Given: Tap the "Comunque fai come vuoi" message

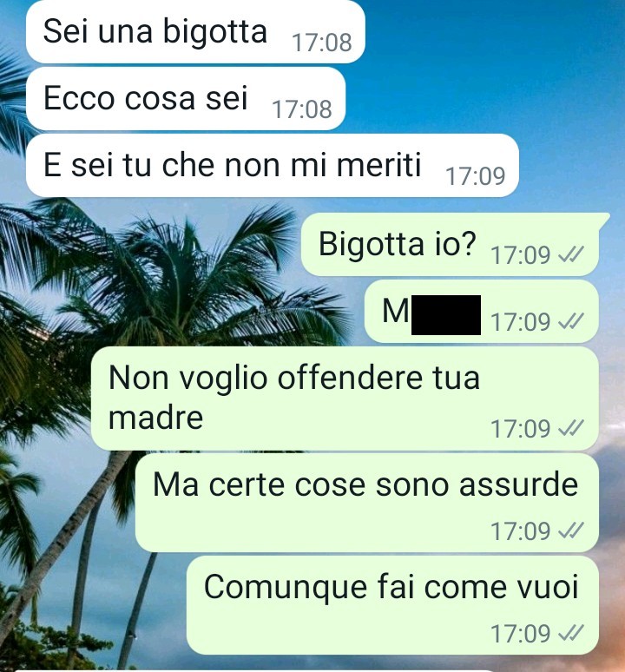Looking at the screenshot, I should pos(392,605).
